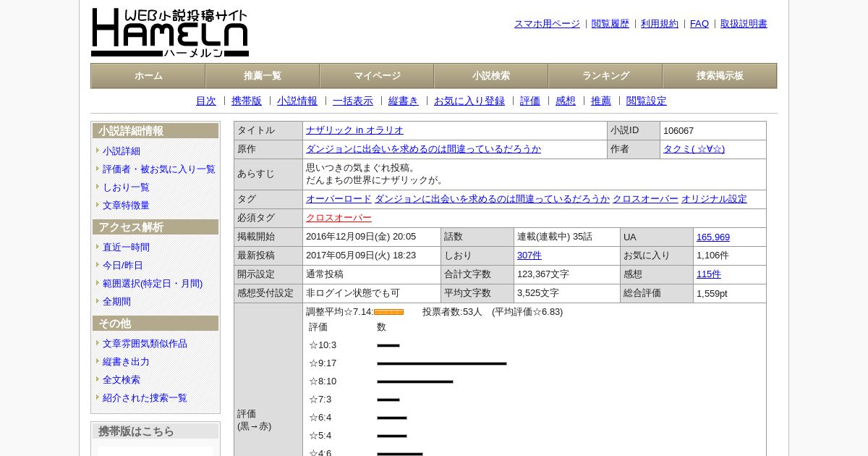Open the FAQ link
868x456 pixels.
699,24
